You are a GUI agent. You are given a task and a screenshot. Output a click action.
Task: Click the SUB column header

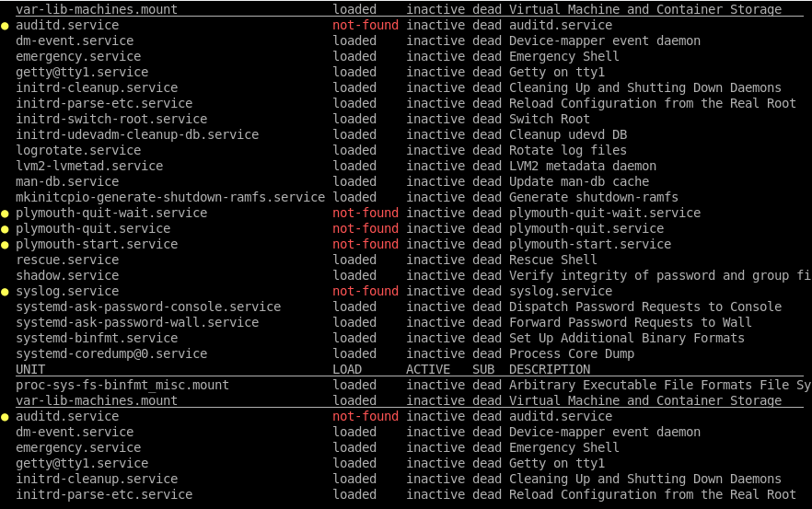coord(483,369)
